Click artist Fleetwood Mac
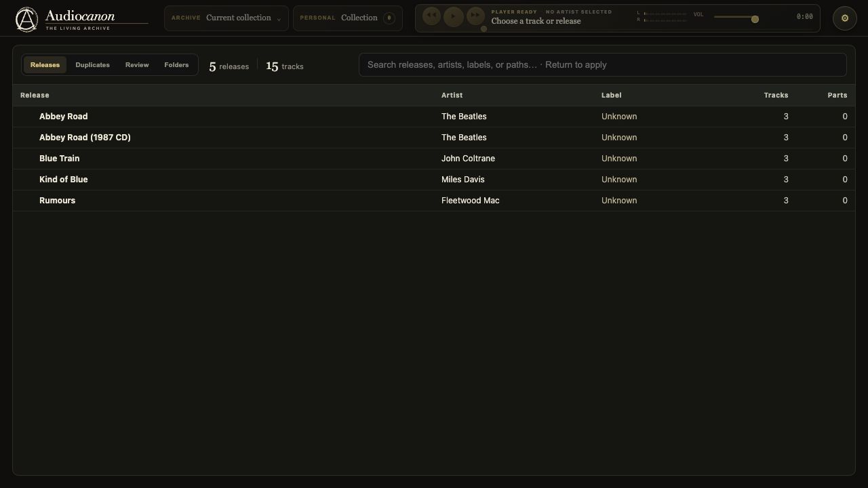The image size is (868, 488). point(470,201)
